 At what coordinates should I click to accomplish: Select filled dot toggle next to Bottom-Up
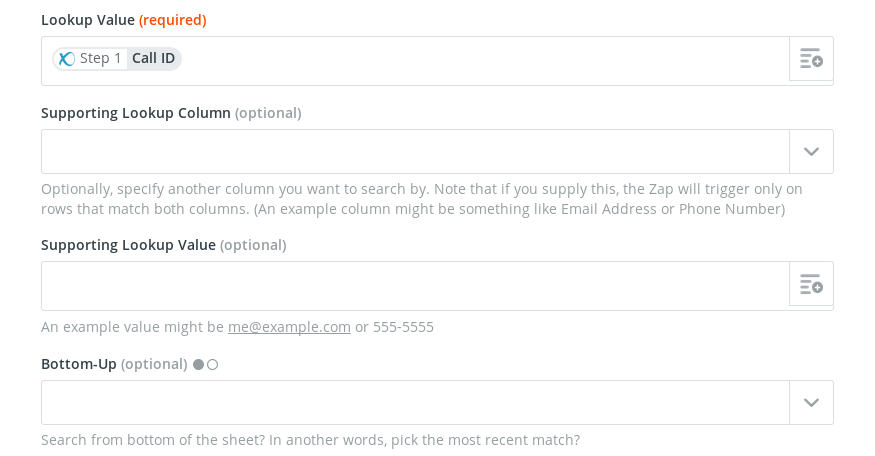pyautogui.click(x=198, y=364)
